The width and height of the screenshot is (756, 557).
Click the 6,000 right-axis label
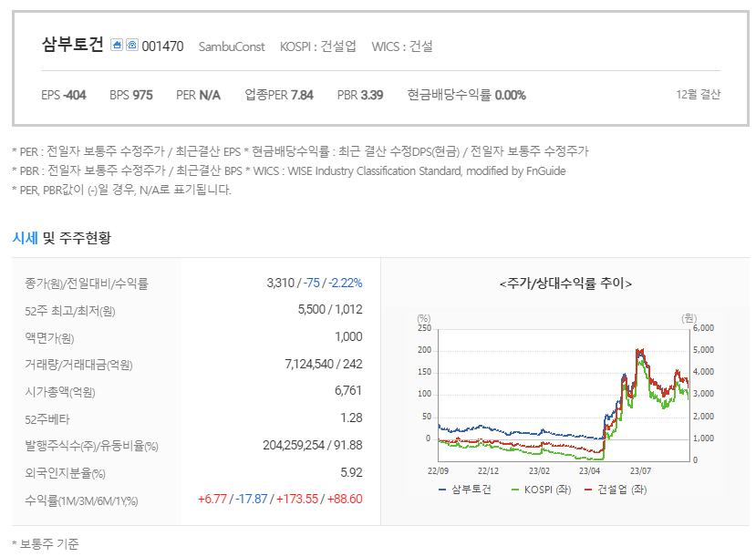click(x=703, y=328)
